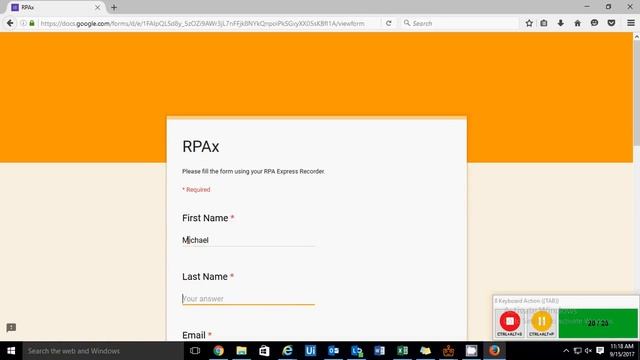Click Search the web and Windows box
Screen dimensions: 640x360
coord(103,351)
